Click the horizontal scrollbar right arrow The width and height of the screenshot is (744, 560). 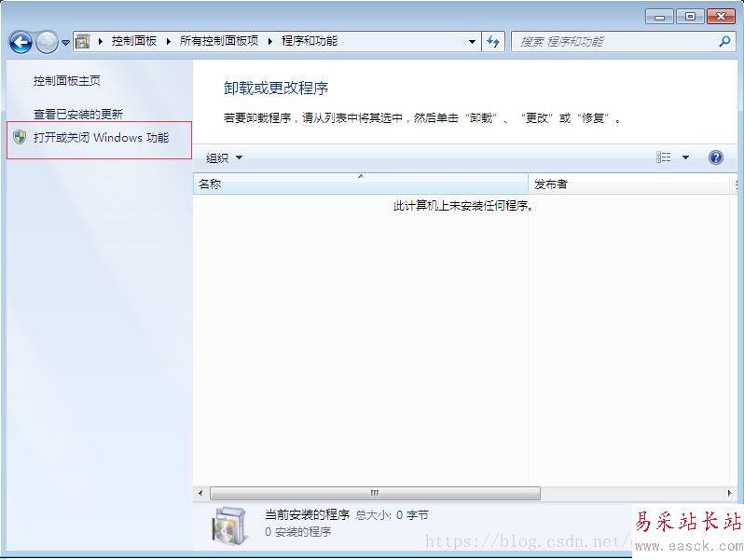point(730,493)
